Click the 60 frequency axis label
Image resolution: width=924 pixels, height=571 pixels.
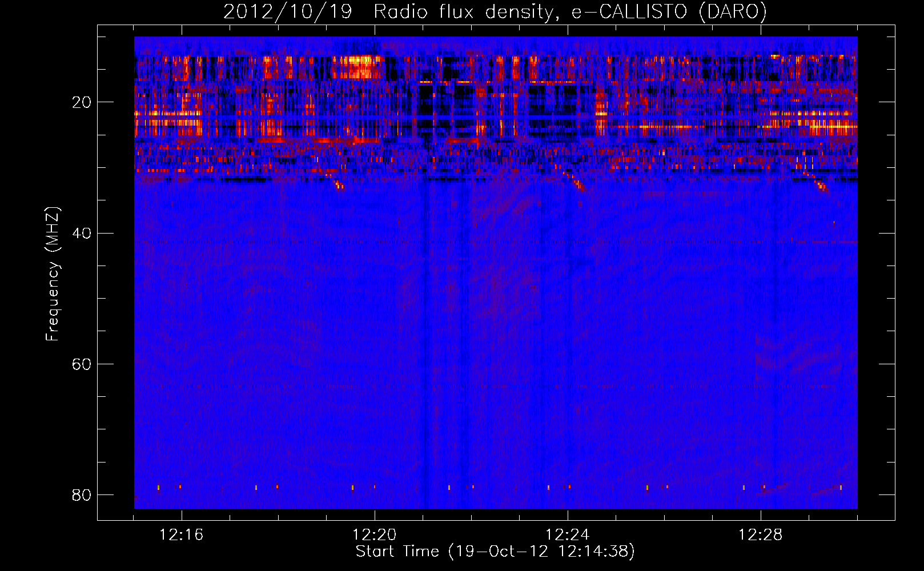(x=82, y=364)
